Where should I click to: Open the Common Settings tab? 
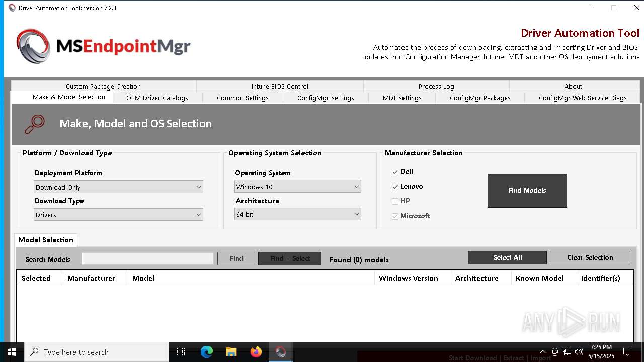(243, 98)
